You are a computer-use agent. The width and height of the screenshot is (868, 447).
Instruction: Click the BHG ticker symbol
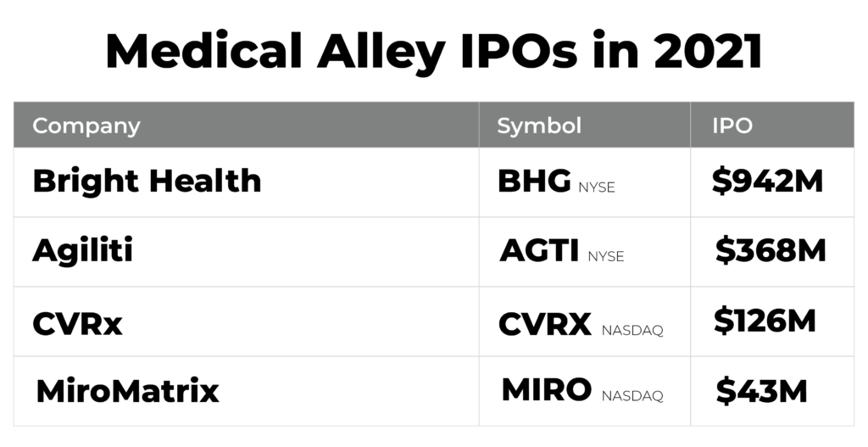(534, 182)
